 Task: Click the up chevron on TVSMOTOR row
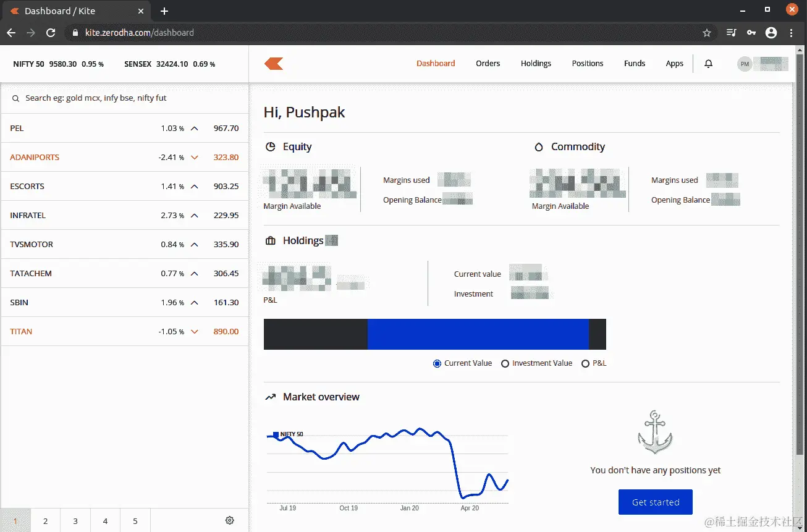coord(195,245)
